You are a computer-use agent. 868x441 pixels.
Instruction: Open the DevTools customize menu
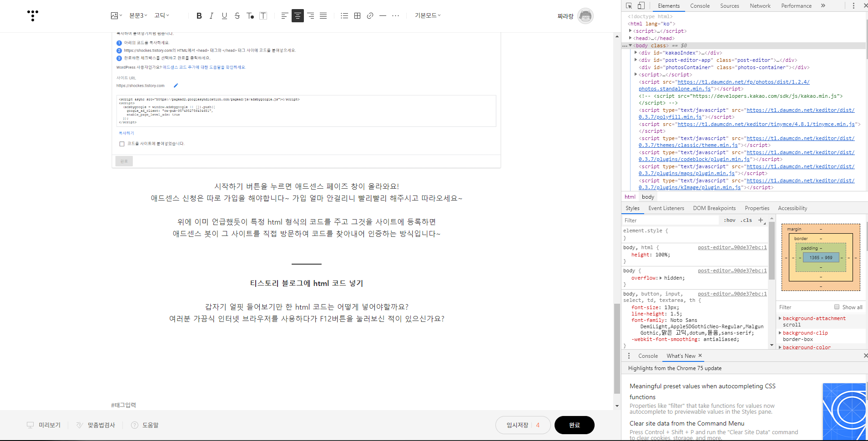tap(853, 6)
